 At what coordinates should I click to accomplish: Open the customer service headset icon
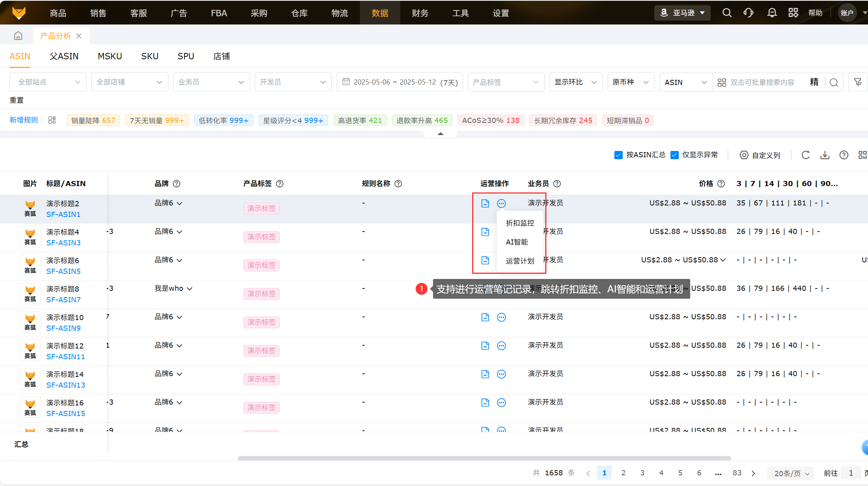click(x=748, y=13)
